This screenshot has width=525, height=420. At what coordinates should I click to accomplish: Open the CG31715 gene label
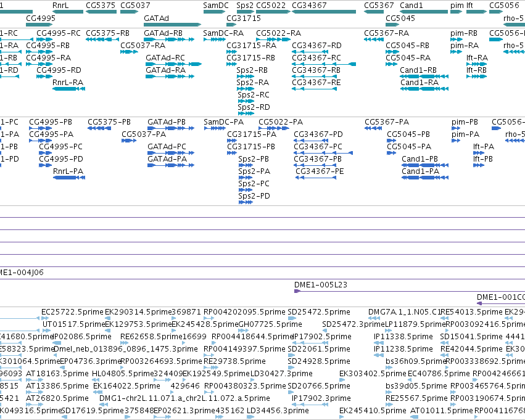pos(244,18)
